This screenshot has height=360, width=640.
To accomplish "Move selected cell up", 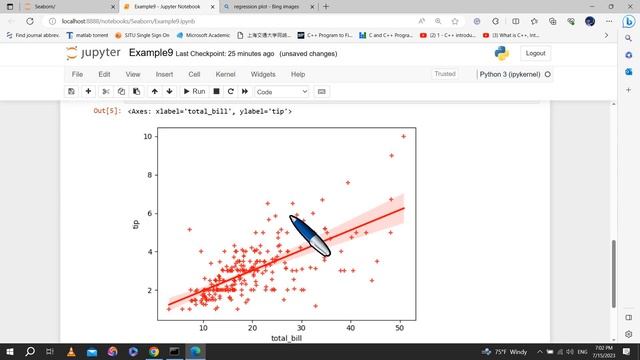I will 154,91.
